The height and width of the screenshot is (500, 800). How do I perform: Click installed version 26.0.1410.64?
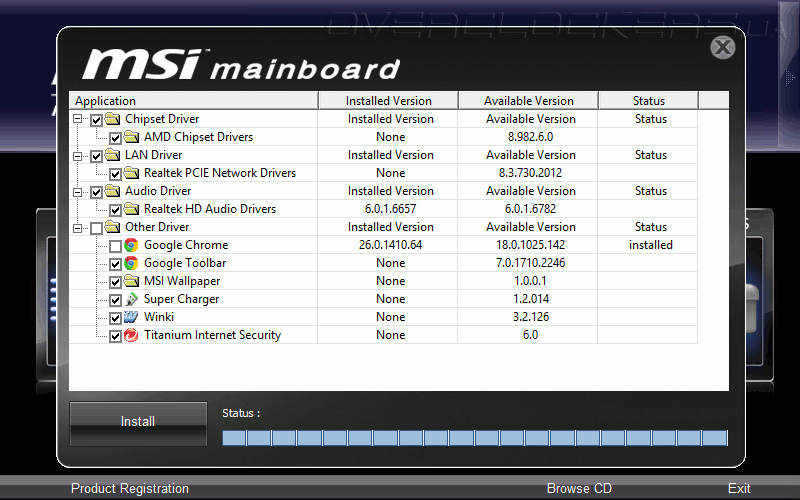pos(390,245)
